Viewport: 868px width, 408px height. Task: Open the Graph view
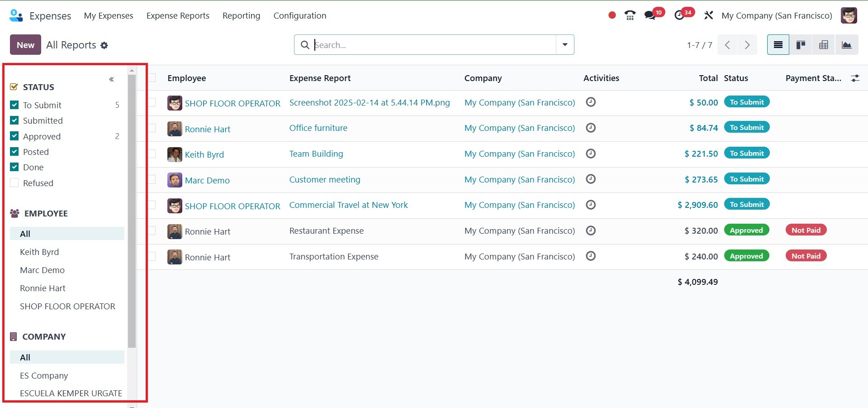(846, 45)
